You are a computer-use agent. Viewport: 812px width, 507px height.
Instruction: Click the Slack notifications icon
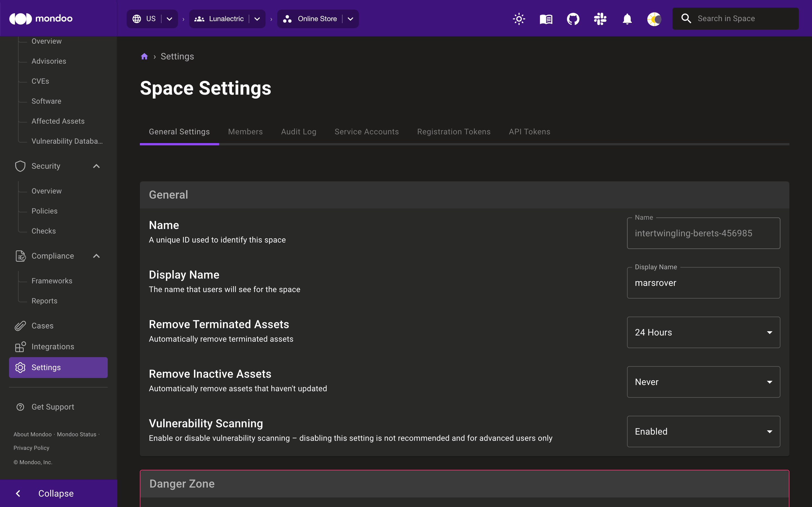600,19
